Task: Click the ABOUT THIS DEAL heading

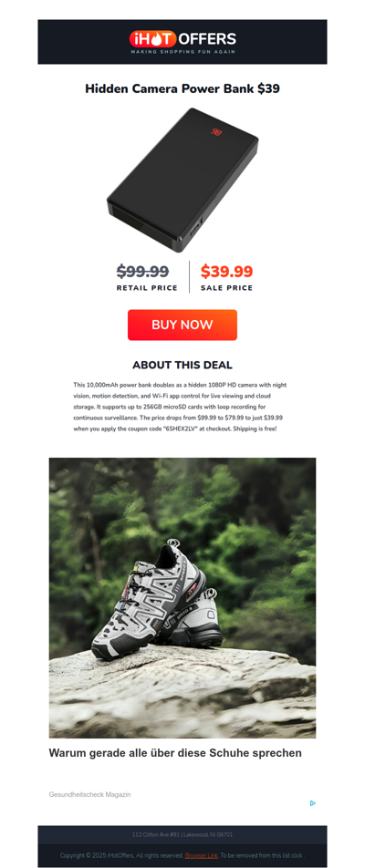Action: [x=182, y=366]
